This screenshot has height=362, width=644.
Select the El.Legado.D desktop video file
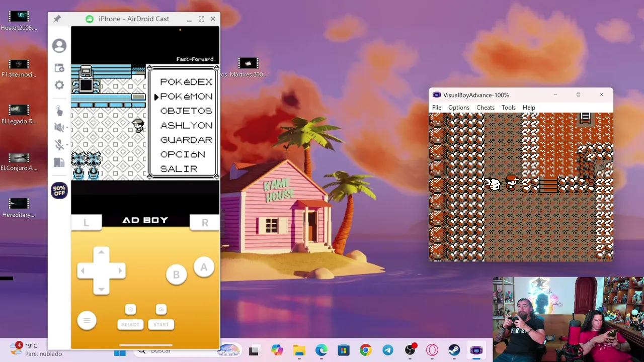tap(19, 115)
